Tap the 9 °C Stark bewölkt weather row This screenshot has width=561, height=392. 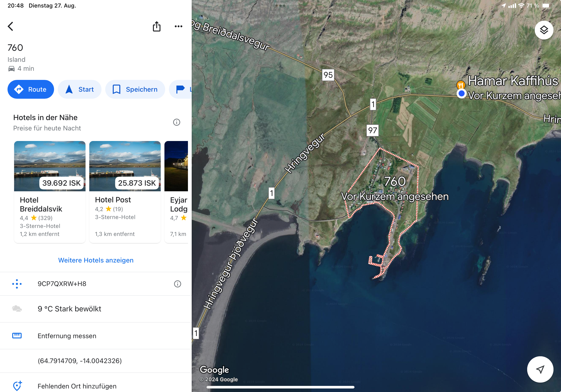point(96,309)
